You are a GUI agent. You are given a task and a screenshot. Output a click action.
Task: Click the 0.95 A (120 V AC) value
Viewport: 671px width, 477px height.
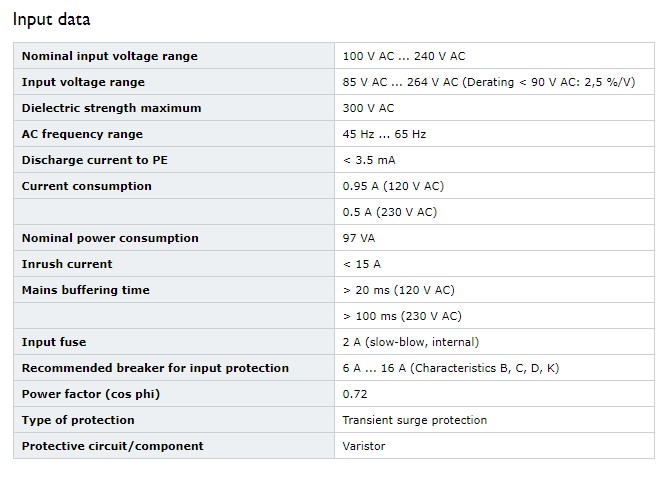[393, 186]
